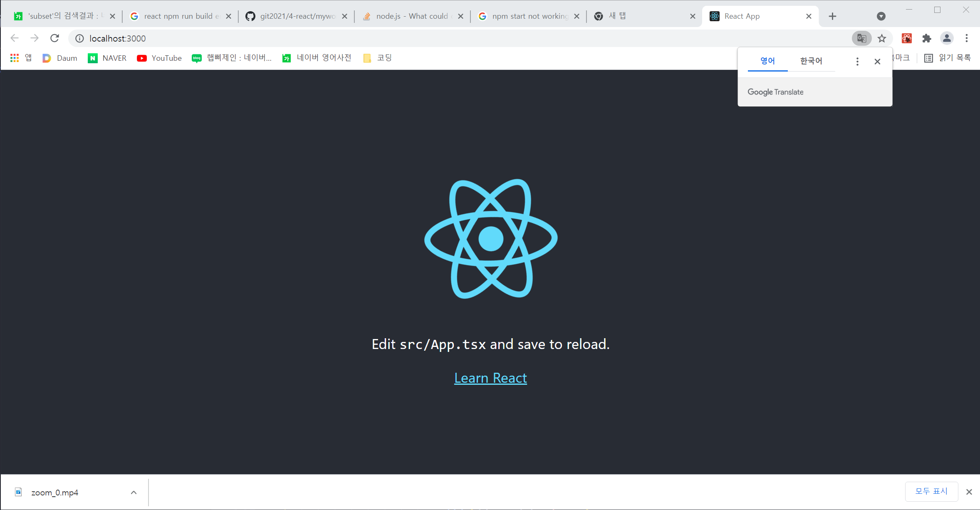Expand zoom_0.mp4 download options chevron

click(x=134, y=492)
